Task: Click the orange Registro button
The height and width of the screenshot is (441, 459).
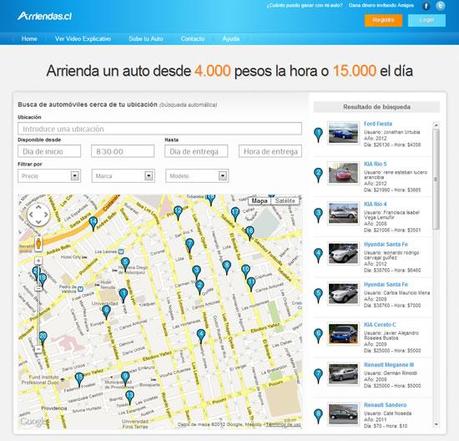Action: tap(383, 20)
